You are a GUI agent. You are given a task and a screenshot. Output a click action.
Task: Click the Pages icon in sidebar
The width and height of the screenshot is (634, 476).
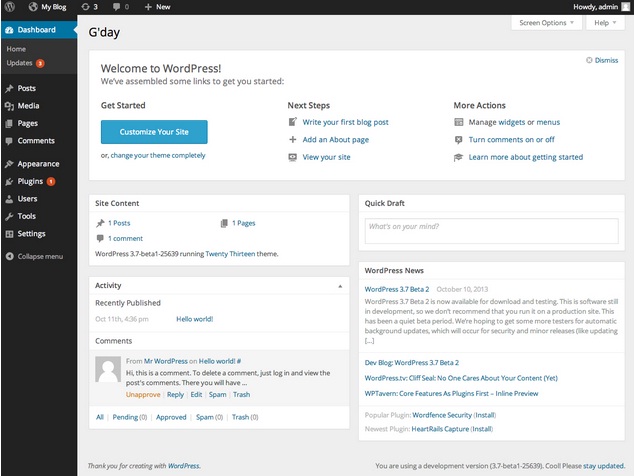[9, 123]
